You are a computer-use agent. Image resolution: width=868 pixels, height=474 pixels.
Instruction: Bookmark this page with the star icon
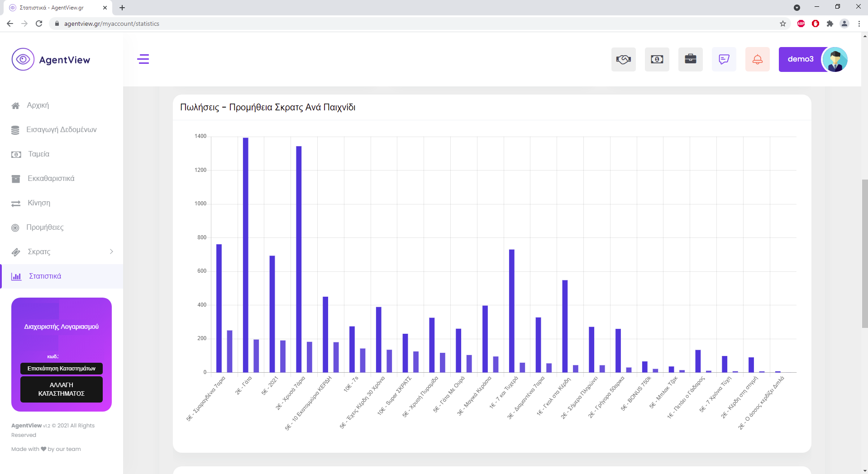point(782,24)
